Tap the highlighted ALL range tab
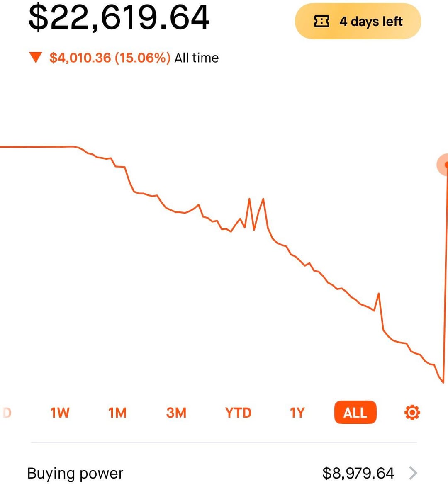448x503 pixels. 355,413
